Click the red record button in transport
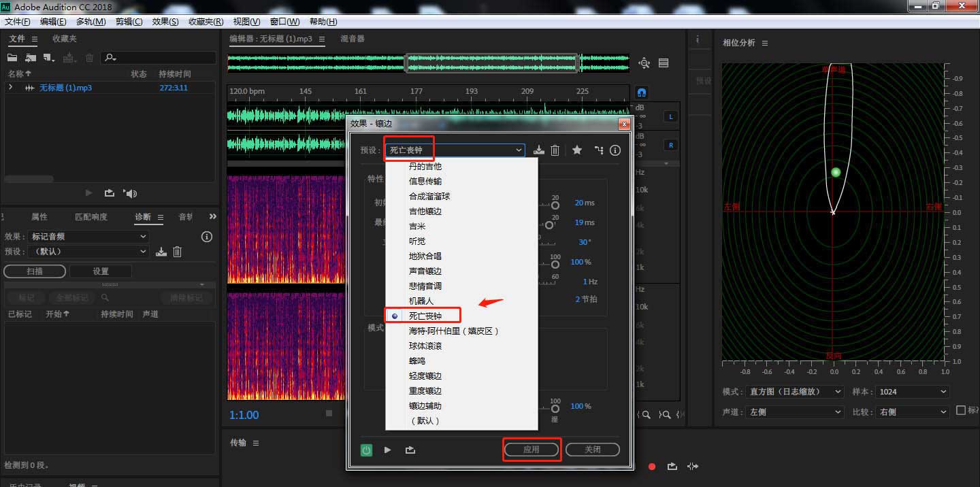The height and width of the screenshot is (487, 980). click(x=651, y=467)
